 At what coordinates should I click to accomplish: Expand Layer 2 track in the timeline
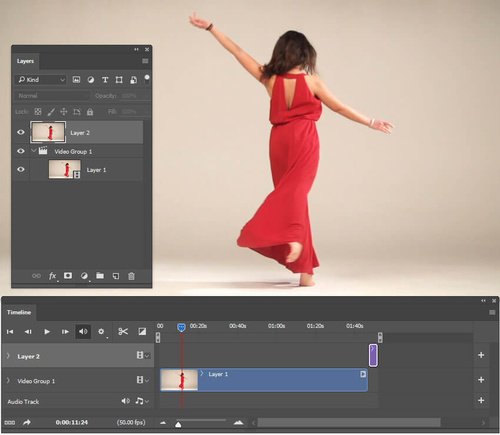click(x=8, y=356)
